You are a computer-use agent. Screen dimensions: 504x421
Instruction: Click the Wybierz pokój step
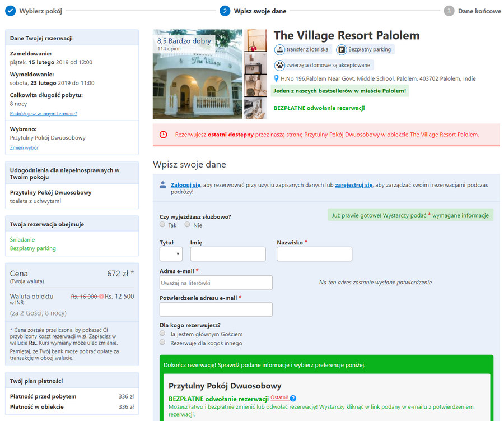[41, 11]
